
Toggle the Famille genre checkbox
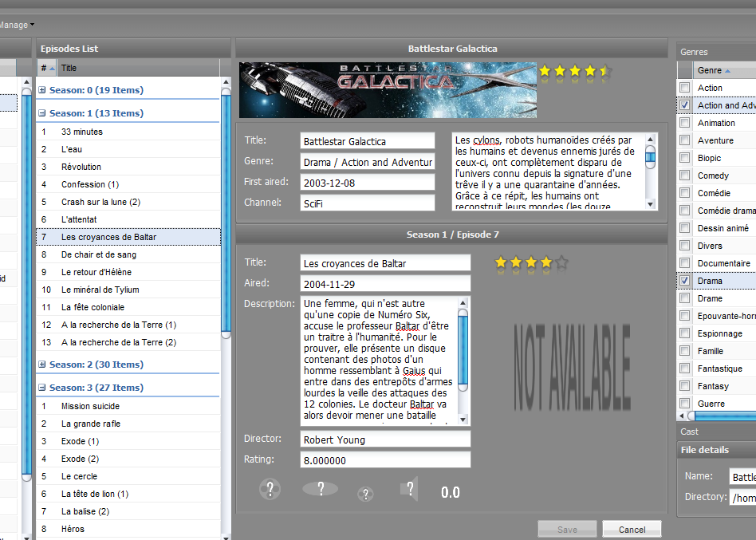(685, 351)
